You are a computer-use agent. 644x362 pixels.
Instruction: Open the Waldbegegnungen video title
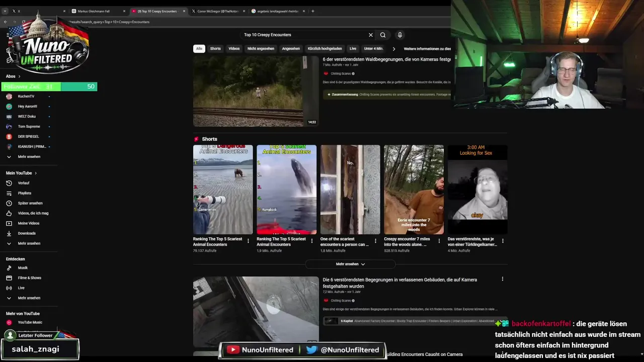tap(386, 59)
